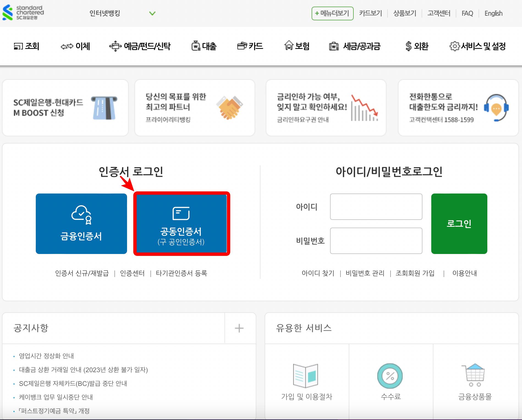
Task: Open the FAQ menu item
Action: (x=468, y=13)
